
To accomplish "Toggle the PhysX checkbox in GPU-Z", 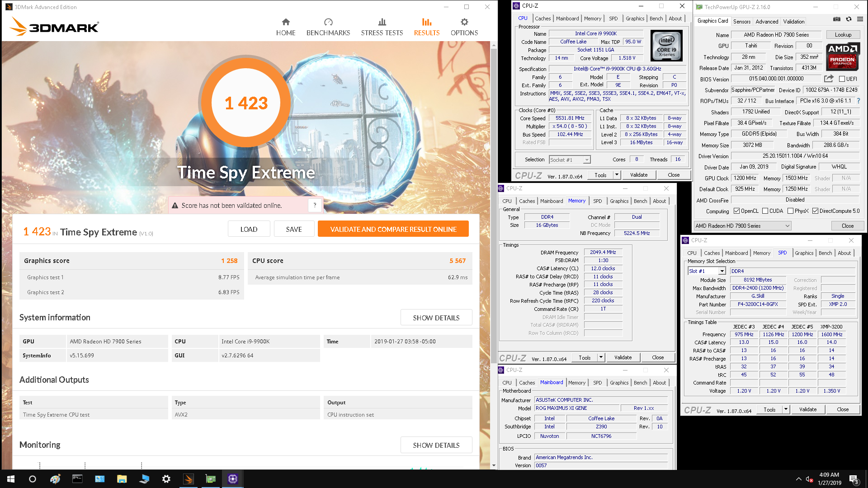I will [x=790, y=211].
